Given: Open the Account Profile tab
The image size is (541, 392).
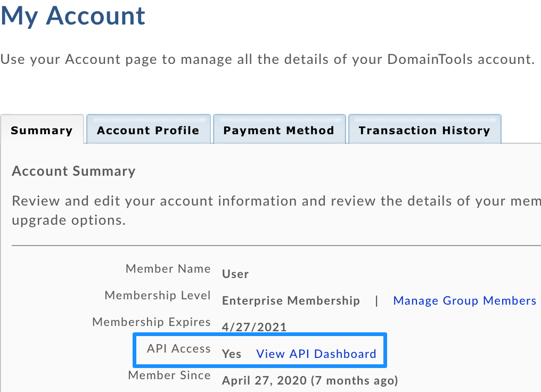Looking at the screenshot, I should [x=149, y=130].
